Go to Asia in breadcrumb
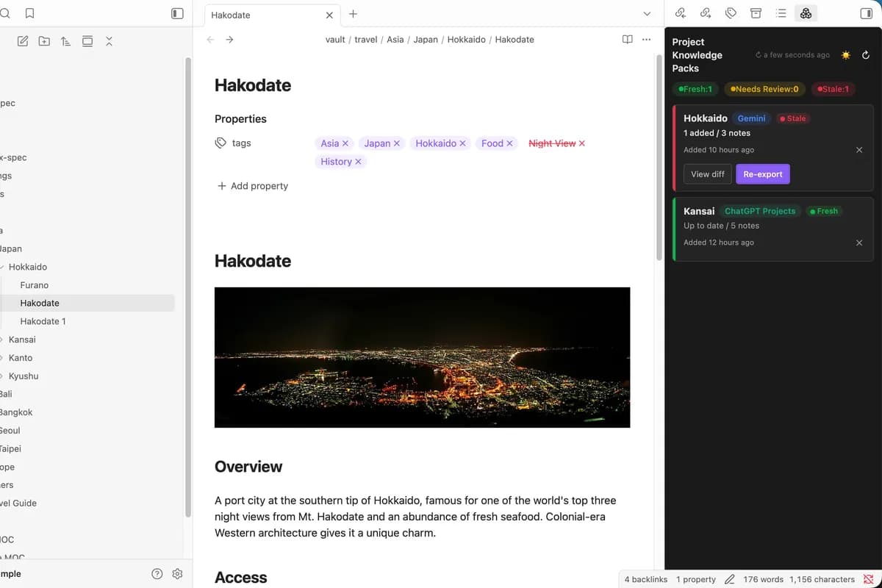Image resolution: width=882 pixels, height=588 pixels. tap(395, 40)
